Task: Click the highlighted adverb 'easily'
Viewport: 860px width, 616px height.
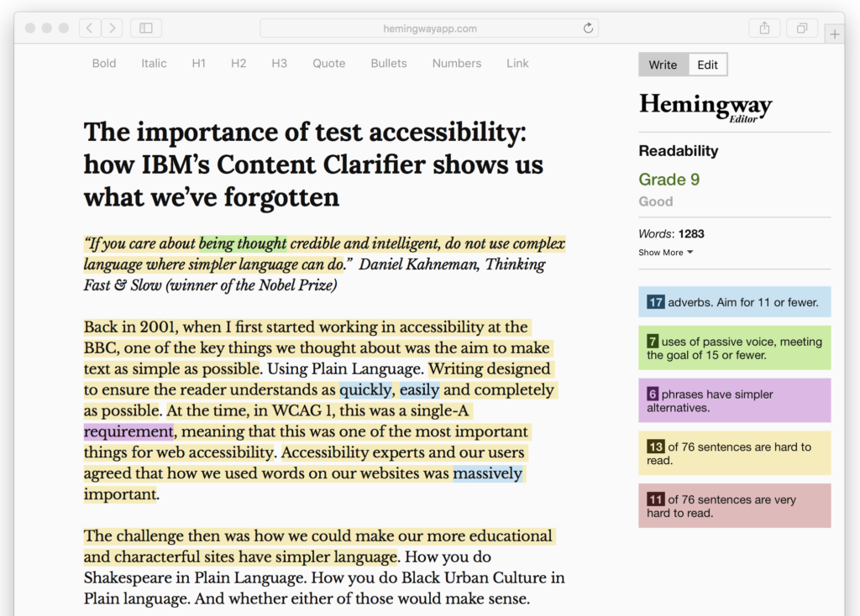Action: (420, 389)
